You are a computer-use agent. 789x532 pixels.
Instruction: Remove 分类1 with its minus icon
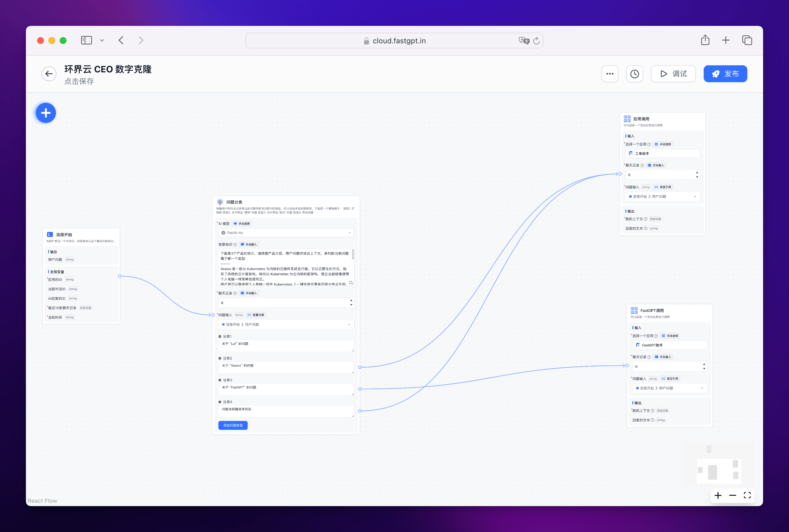[x=220, y=337]
